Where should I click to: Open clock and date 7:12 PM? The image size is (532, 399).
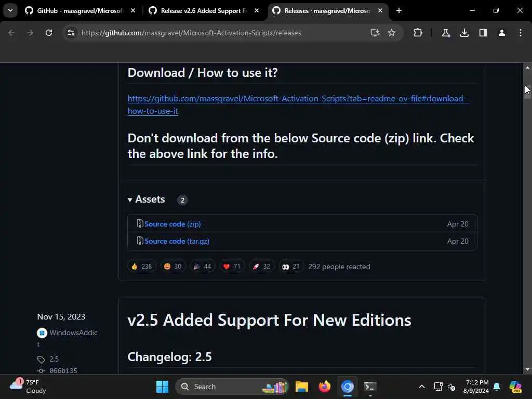point(476,387)
